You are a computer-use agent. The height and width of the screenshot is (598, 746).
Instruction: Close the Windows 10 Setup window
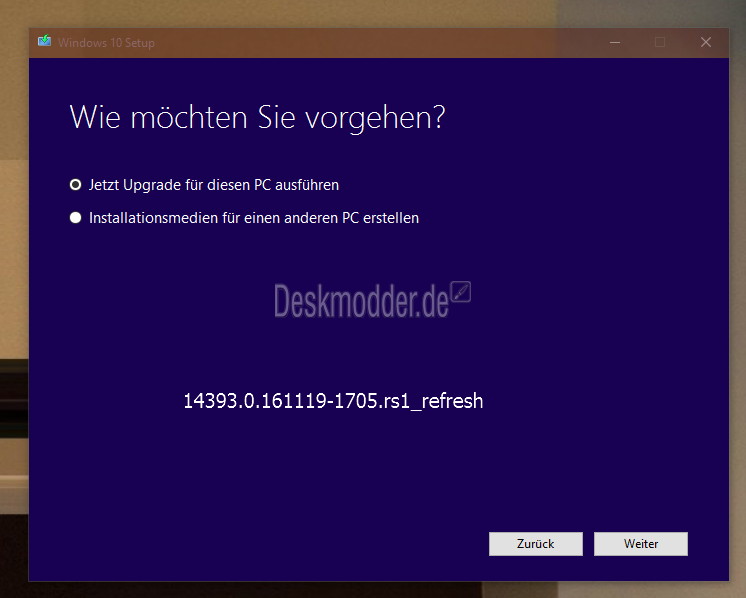click(x=706, y=42)
